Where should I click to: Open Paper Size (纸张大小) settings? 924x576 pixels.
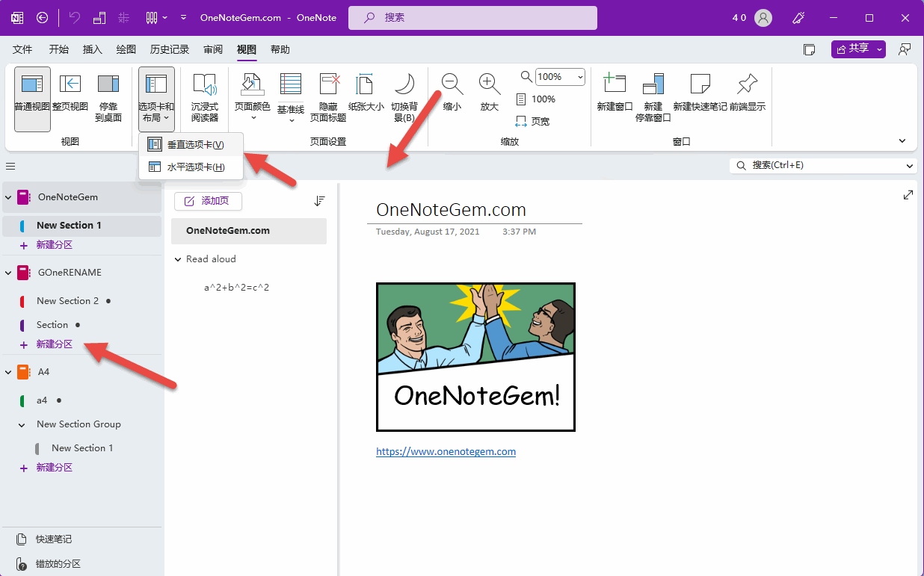(366, 94)
